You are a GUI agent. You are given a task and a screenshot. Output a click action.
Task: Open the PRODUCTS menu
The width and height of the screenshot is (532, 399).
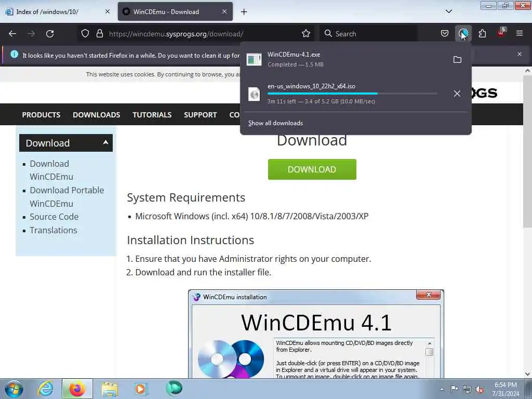coord(41,115)
